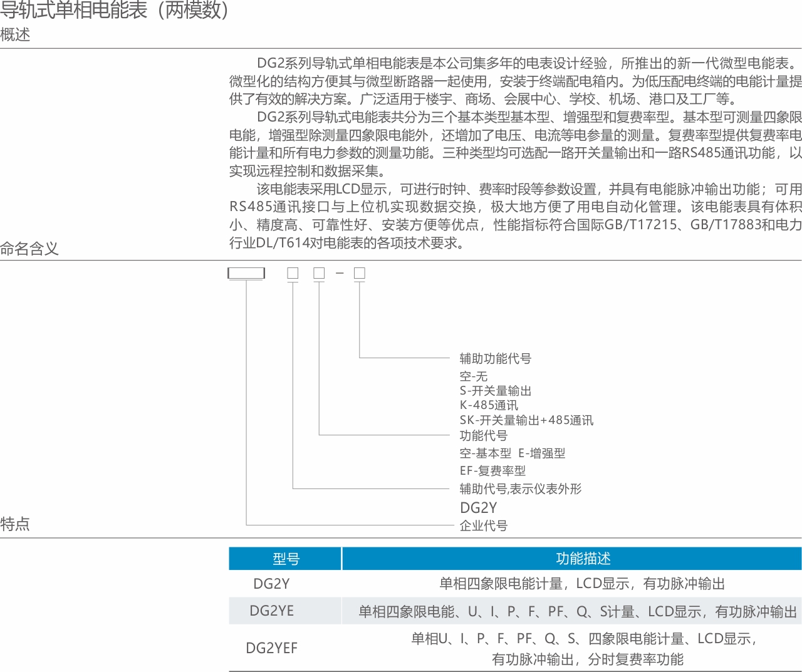
Task: Click the 辅助功能代号 label
Action: (495, 358)
